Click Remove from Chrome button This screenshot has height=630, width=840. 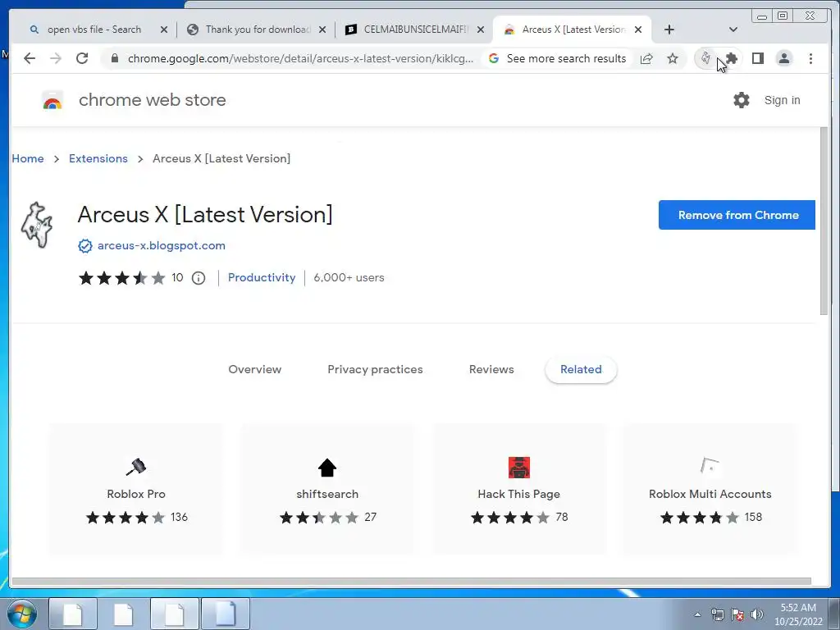pyautogui.click(x=737, y=215)
